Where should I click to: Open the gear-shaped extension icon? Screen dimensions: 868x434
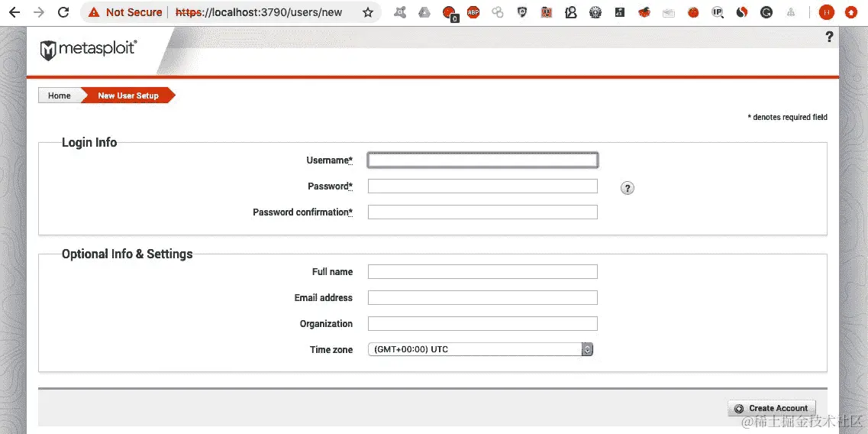tap(595, 12)
